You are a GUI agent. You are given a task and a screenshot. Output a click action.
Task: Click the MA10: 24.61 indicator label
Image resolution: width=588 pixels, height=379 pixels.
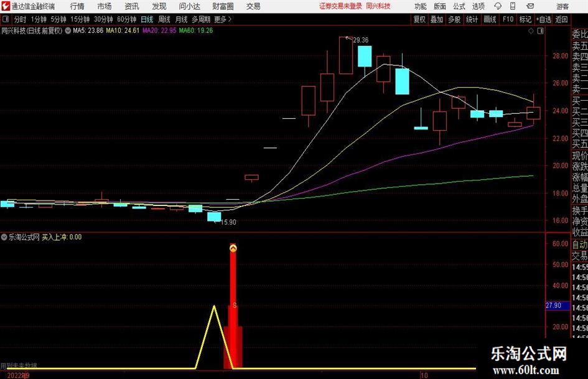[123, 30]
